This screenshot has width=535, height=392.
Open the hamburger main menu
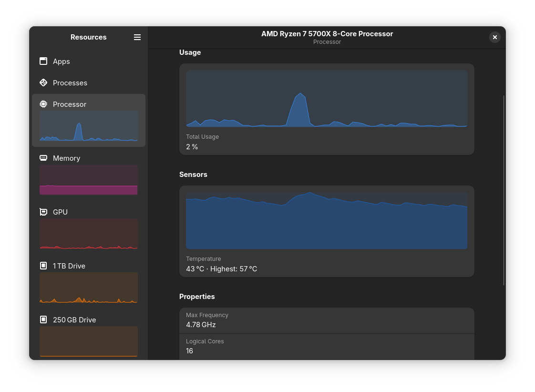(137, 37)
